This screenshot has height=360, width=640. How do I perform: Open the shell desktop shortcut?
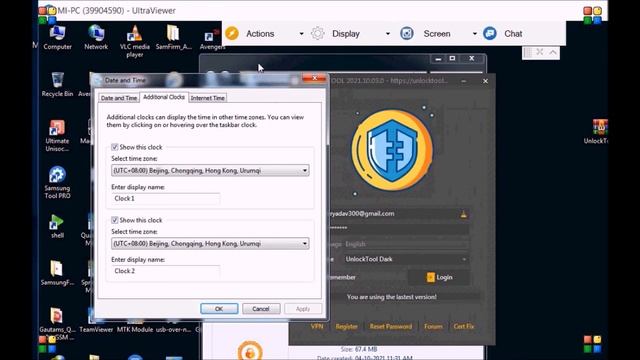57,226
